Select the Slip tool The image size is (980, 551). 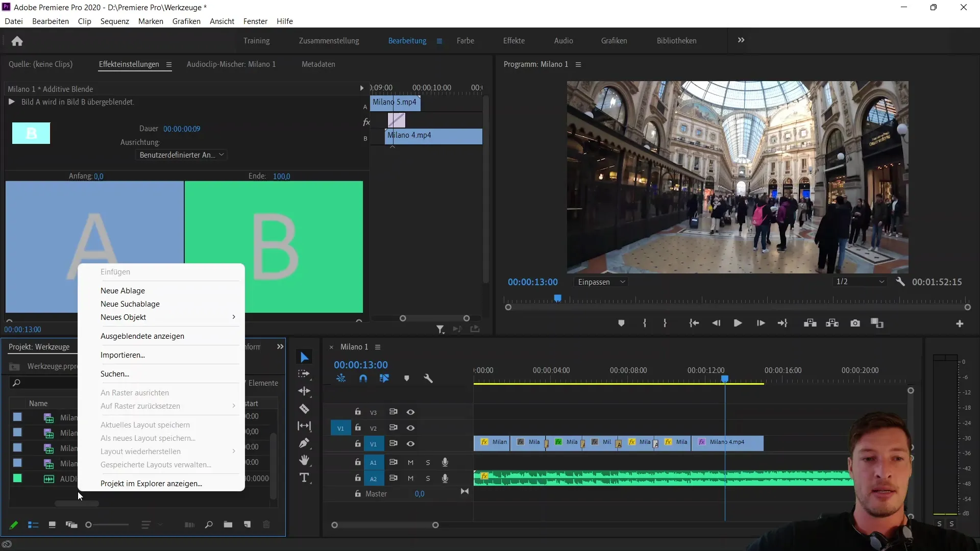[x=304, y=426]
